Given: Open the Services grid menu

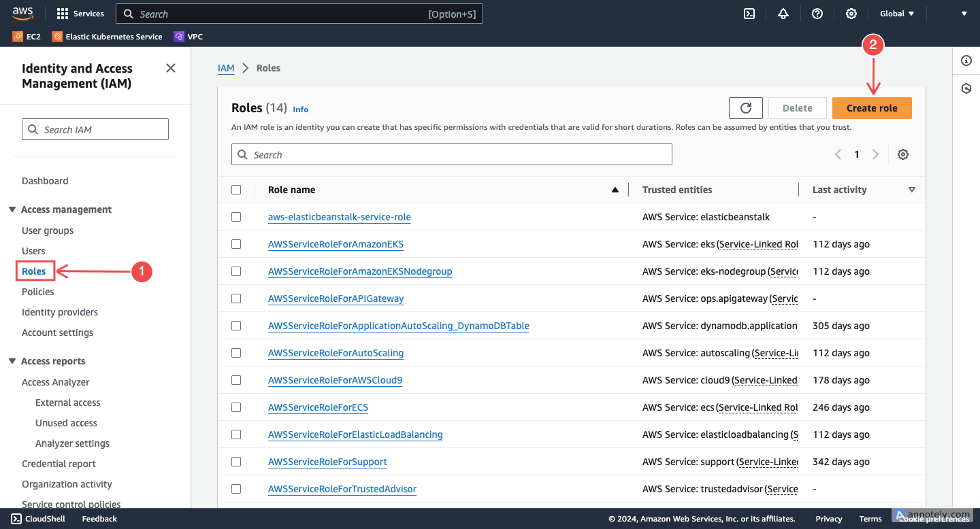Looking at the screenshot, I should coord(80,14).
